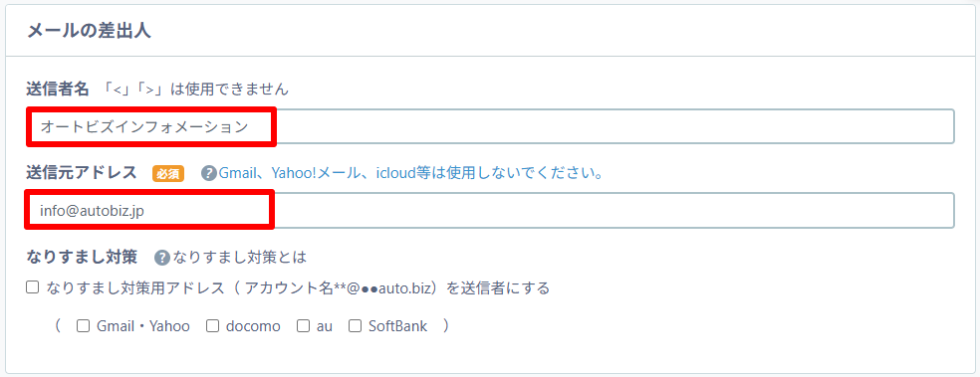Viewport: 980px width, 377px height.
Task: Click the question-mark icon beside the Gmail warning
Action: 209,173
